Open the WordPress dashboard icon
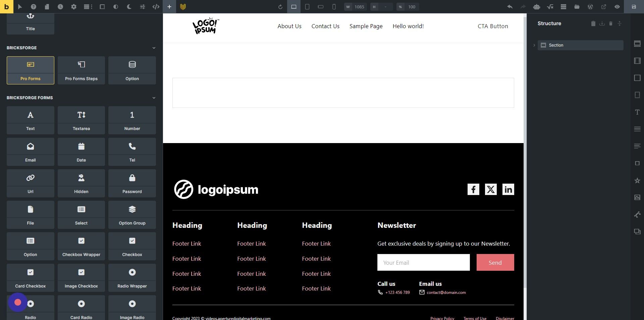Viewport: 644px width, 320px height. tap(590, 7)
